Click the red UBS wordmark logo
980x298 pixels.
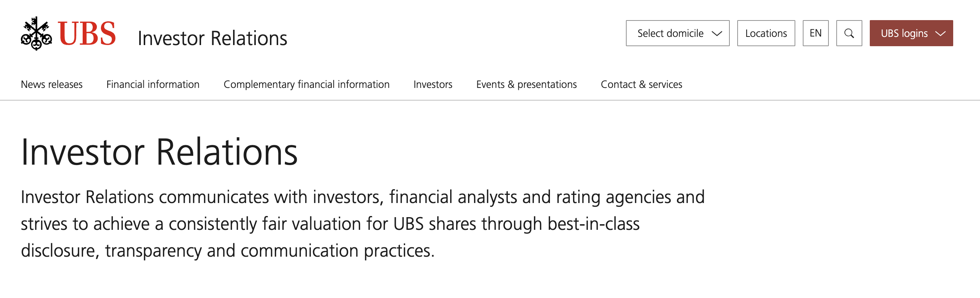pyautogui.click(x=87, y=34)
